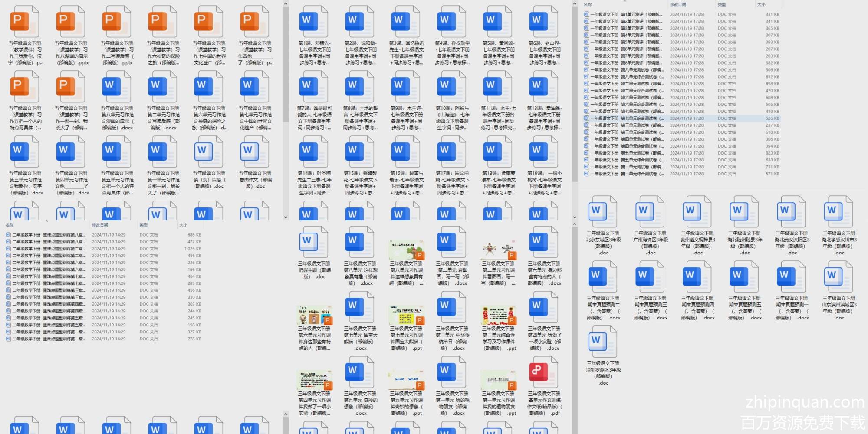Sort second-grade math list by 类型 column
This screenshot has width=868, height=434.
(144, 225)
